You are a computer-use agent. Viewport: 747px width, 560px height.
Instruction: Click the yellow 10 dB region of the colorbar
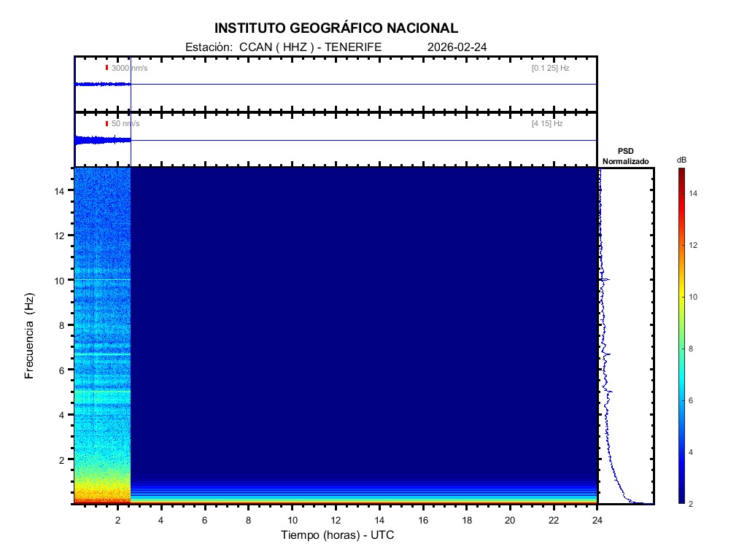pyautogui.click(x=681, y=297)
